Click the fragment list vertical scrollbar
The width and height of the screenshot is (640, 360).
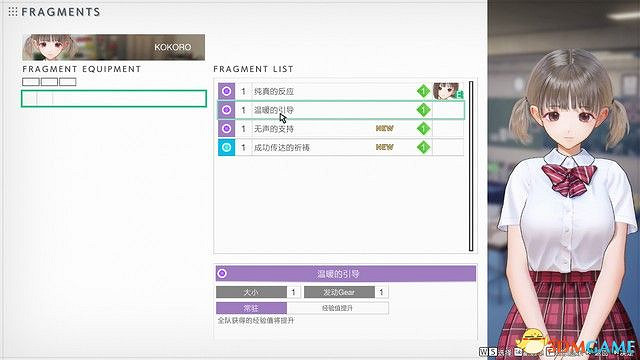pyautogui.click(x=471, y=166)
